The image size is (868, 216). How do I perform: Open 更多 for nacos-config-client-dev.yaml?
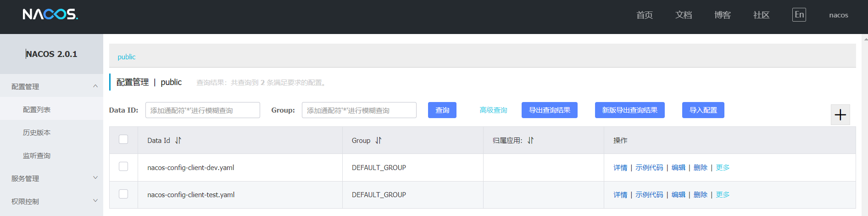click(x=723, y=168)
